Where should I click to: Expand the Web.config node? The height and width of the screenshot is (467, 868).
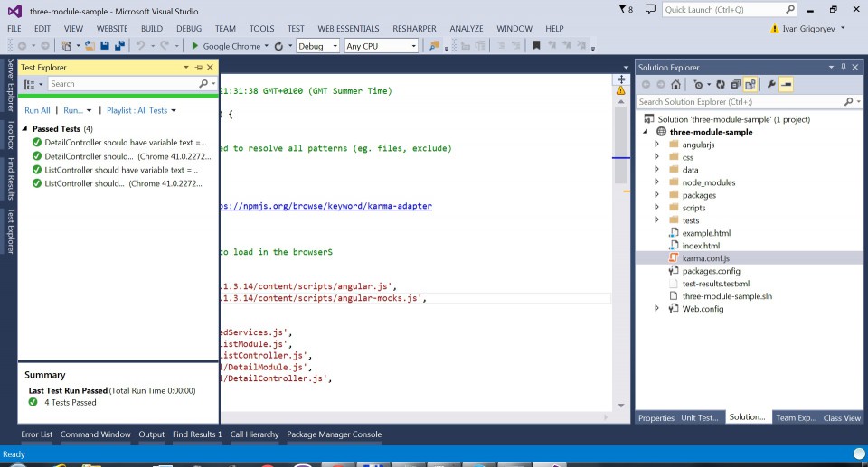pyautogui.click(x=657, y=308)
